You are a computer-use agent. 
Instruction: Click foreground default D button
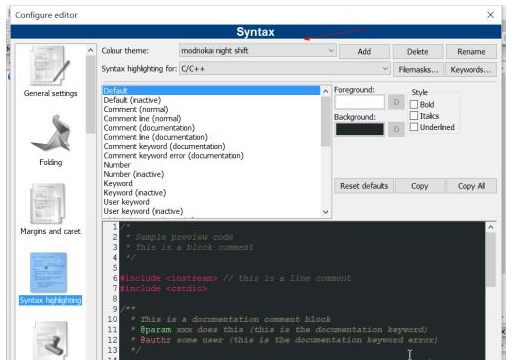pos(396,102)
